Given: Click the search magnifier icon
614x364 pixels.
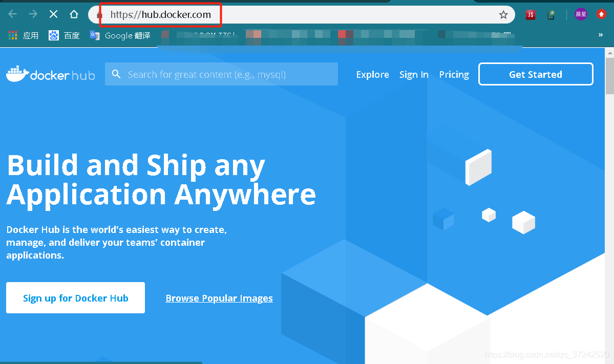Looking at the screenshot, I should pyautogui.click(x=116, y=74).
